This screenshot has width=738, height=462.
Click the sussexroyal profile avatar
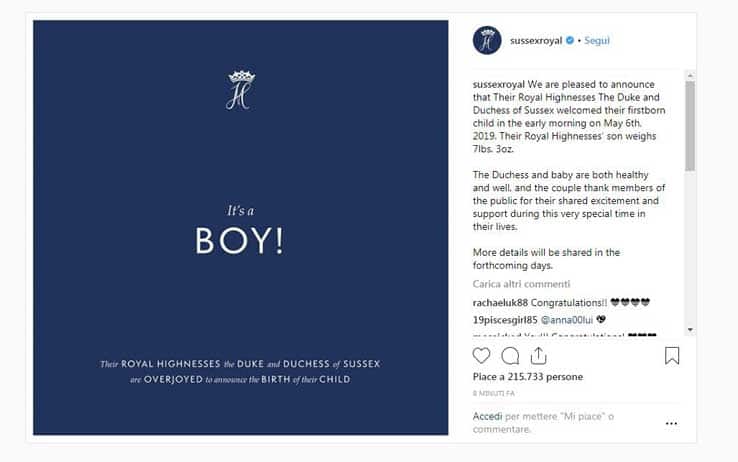point(487,40)
